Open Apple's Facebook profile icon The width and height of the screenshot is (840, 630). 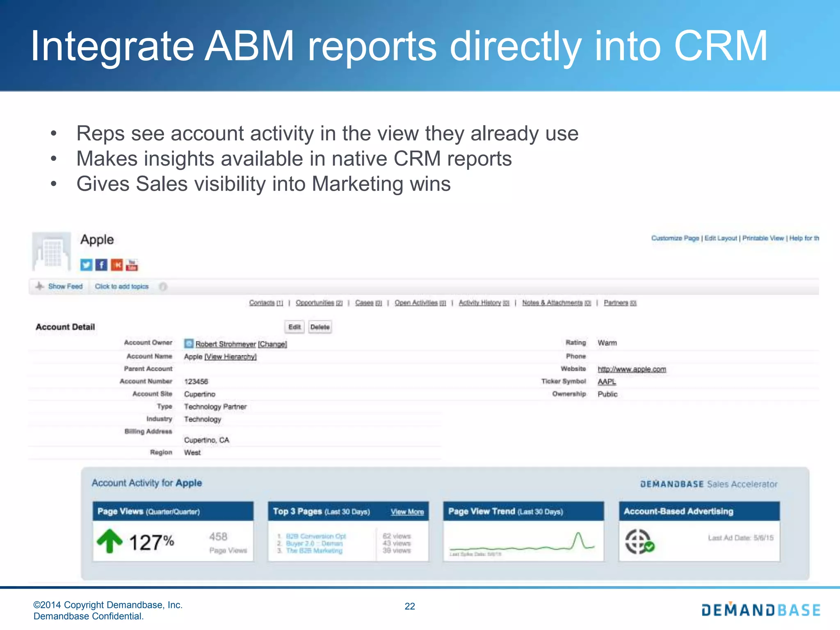click(101, 265)
